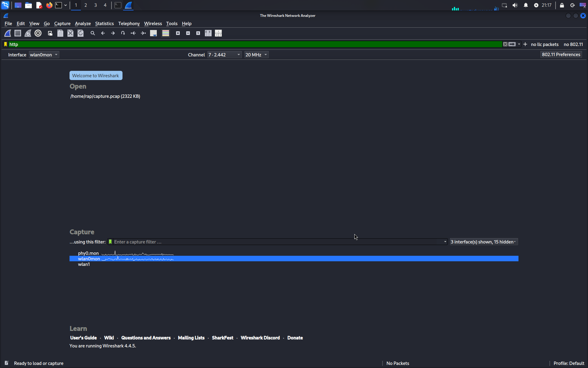The width and height of the screenshot is (588, 368).
Task: Click the open capture file icon
Action: click(50, 33)
